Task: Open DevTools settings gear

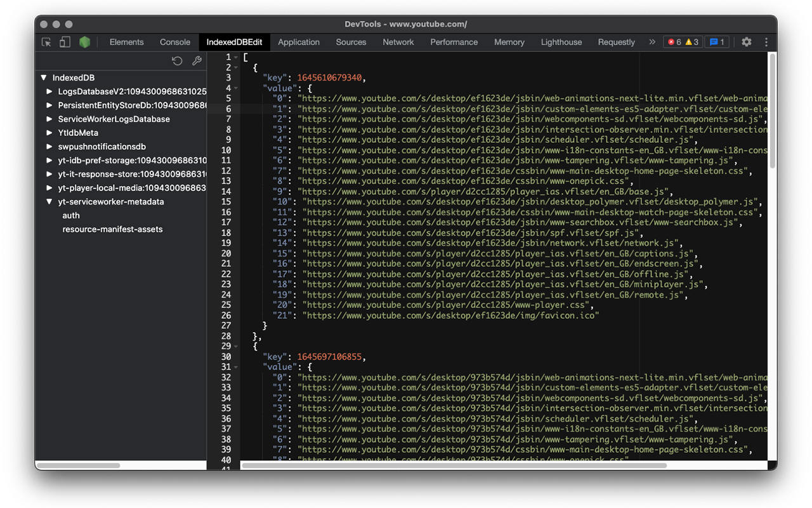Action: (746, 42)
